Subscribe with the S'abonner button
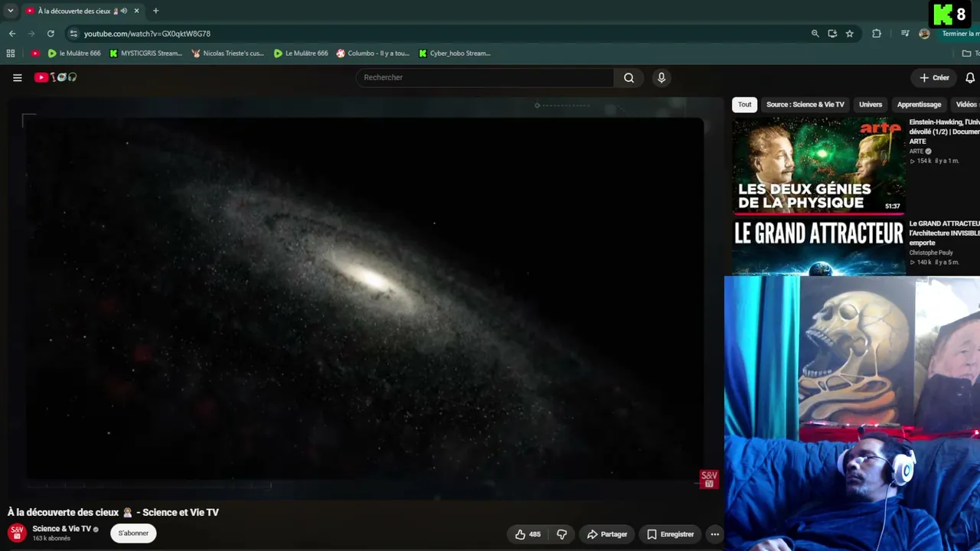980x551 pixels. (x=133, y=533)
